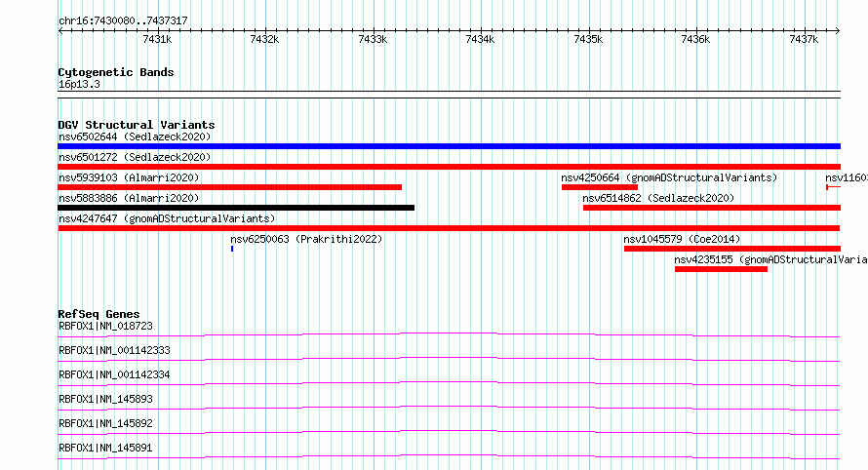Open the nsv6501272 (Sedlazeck2020) label
This screenshot has width=868, height=470.
click(135, 157)
